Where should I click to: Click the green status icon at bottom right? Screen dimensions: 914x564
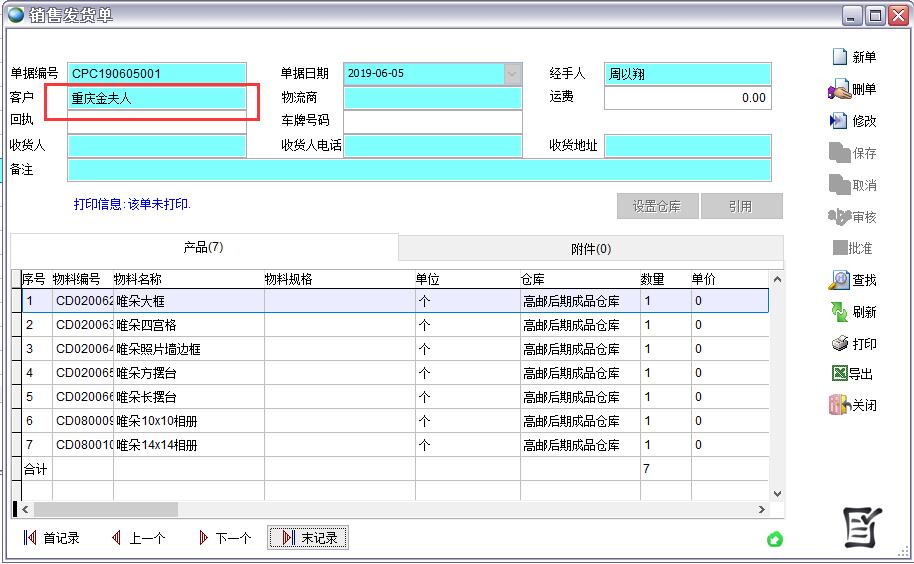pyautogui.click(x=774, y=540)
